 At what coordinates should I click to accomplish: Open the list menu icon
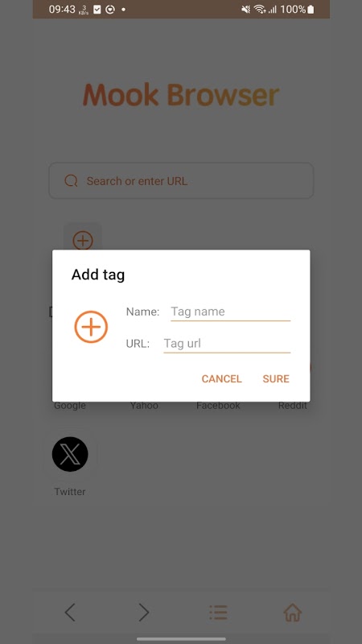click(x=218, y=613)
